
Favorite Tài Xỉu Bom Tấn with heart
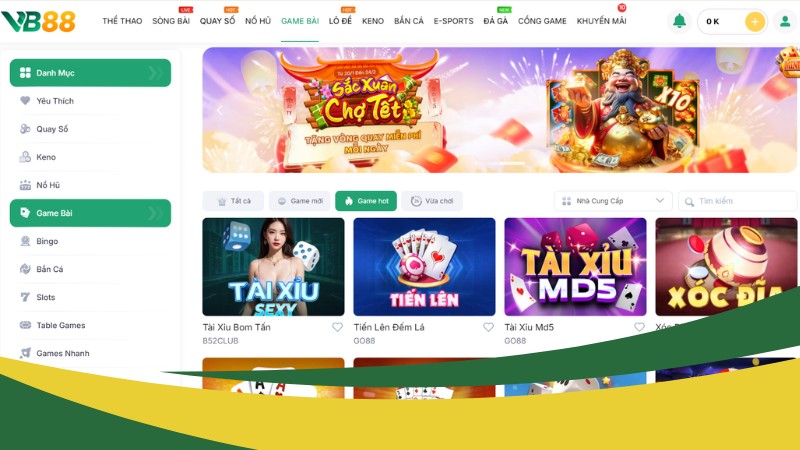pyautogui.click(x=337, y=327)
